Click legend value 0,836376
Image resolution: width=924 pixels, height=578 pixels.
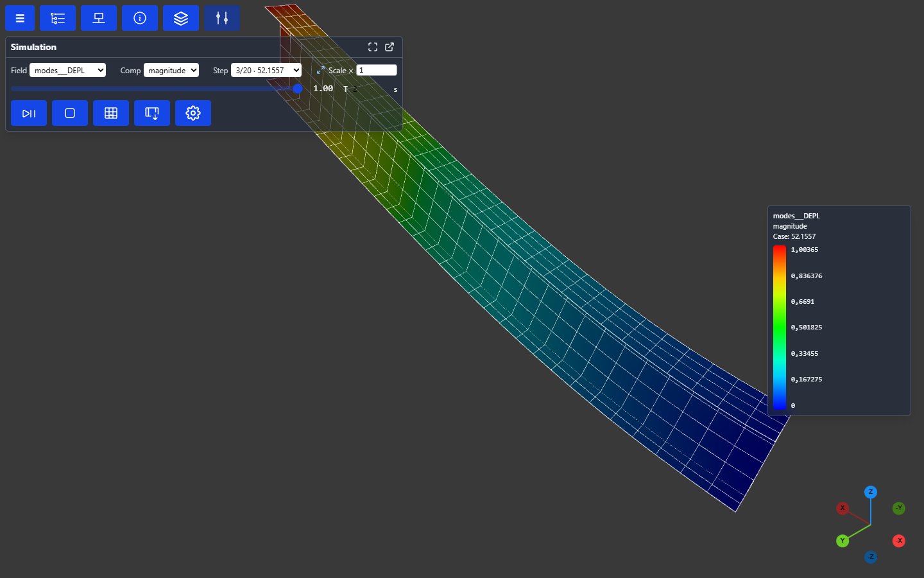[807, 276]
